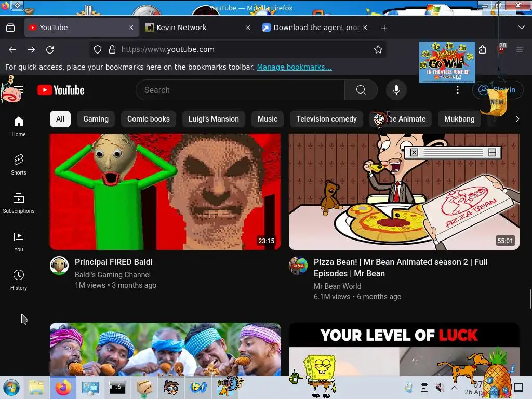
Task: Open Pizza Bean! Mr Bean video title
Action: (401, 268)
